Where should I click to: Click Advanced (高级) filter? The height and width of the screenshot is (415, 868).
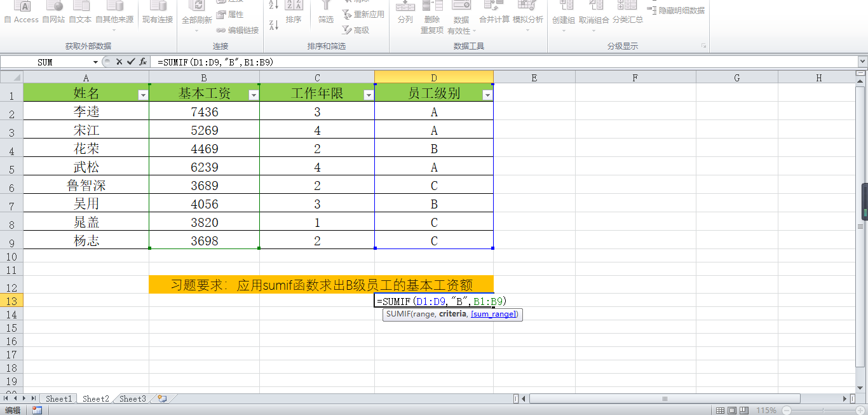click(x=356, y=30)
